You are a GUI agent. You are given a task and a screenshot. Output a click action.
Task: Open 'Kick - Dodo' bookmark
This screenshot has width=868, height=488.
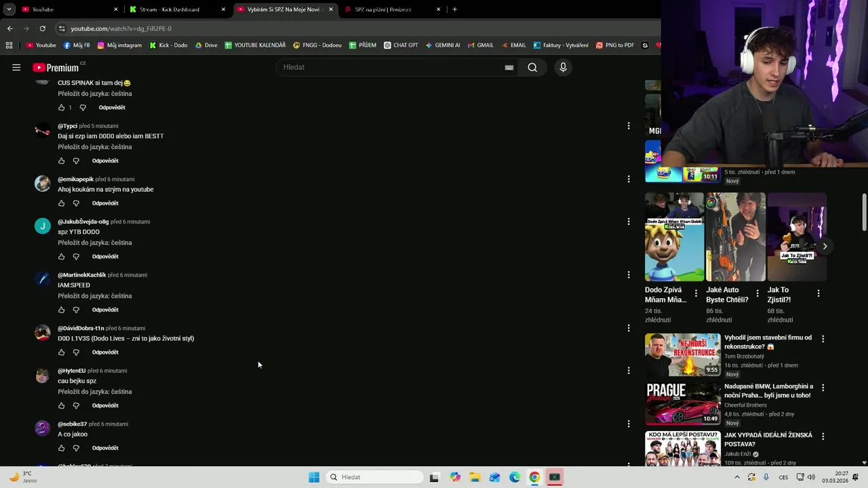(168, 45)
